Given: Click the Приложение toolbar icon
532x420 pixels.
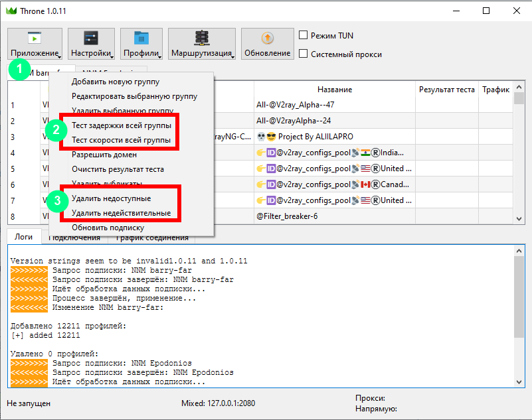Looking at the screenshot, I should 34,38.
